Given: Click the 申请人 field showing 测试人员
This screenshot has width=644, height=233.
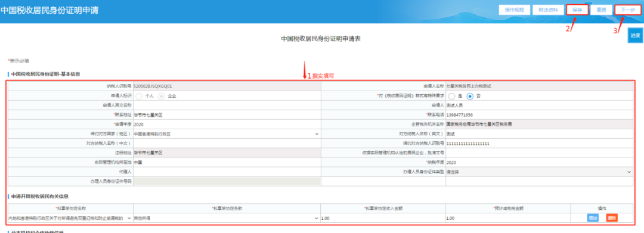Looking at the screenshot, I should click(x=539, y=105).
